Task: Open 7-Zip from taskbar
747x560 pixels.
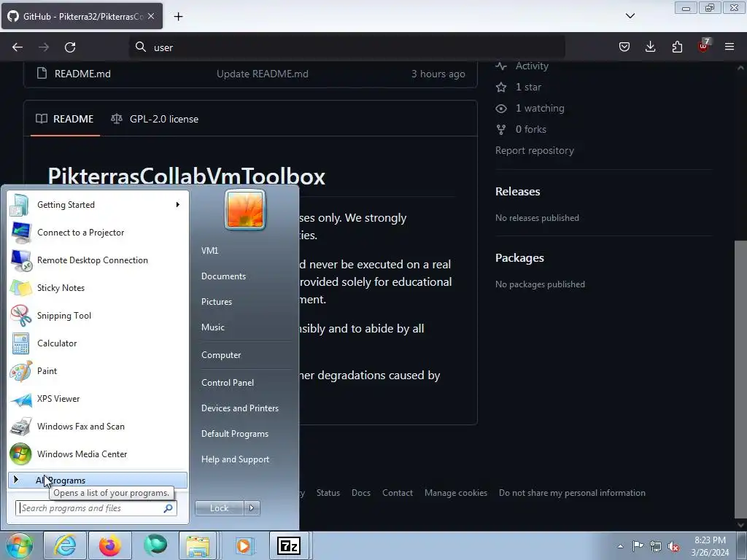Action: point(289,545)
